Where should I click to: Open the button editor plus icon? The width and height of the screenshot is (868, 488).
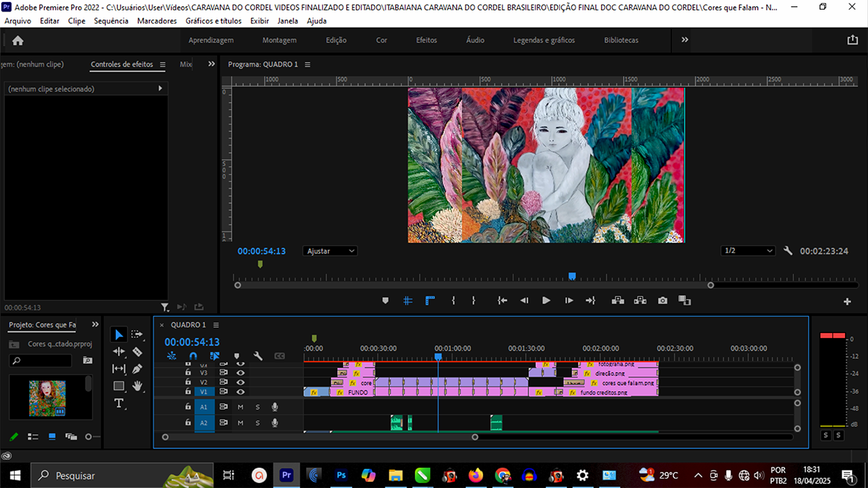(847, 301)
